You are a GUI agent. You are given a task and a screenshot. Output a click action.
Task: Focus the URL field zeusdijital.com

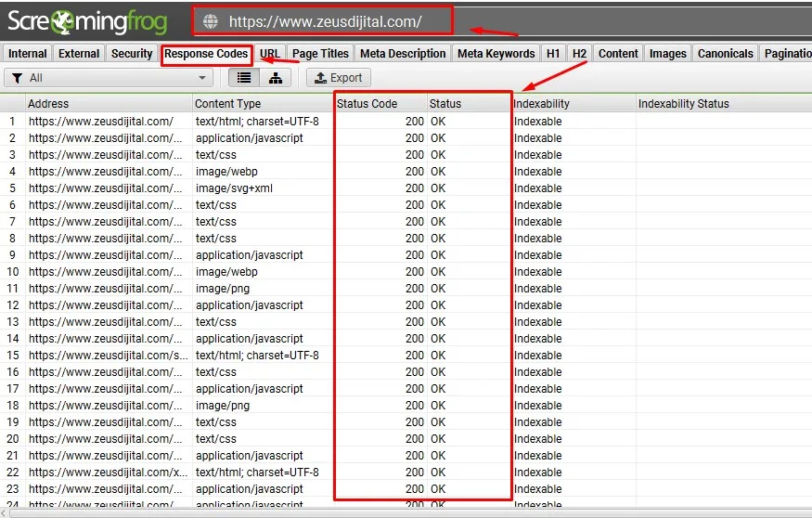click(x=325, y=21)
